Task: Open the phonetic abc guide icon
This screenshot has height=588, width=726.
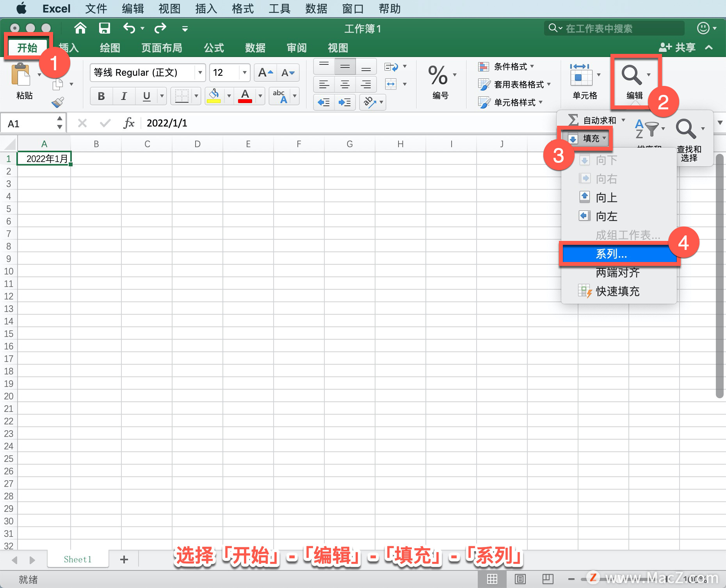Action: [x=280, y=96]
